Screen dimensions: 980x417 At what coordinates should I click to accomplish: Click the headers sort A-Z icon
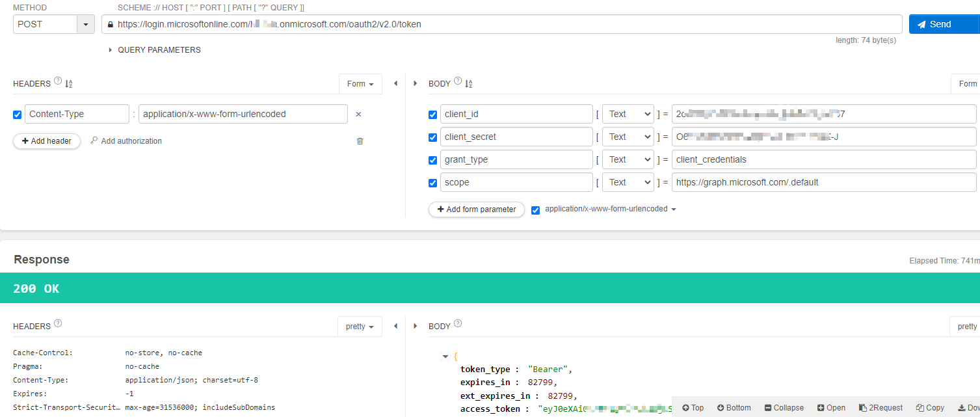point(69,83)
